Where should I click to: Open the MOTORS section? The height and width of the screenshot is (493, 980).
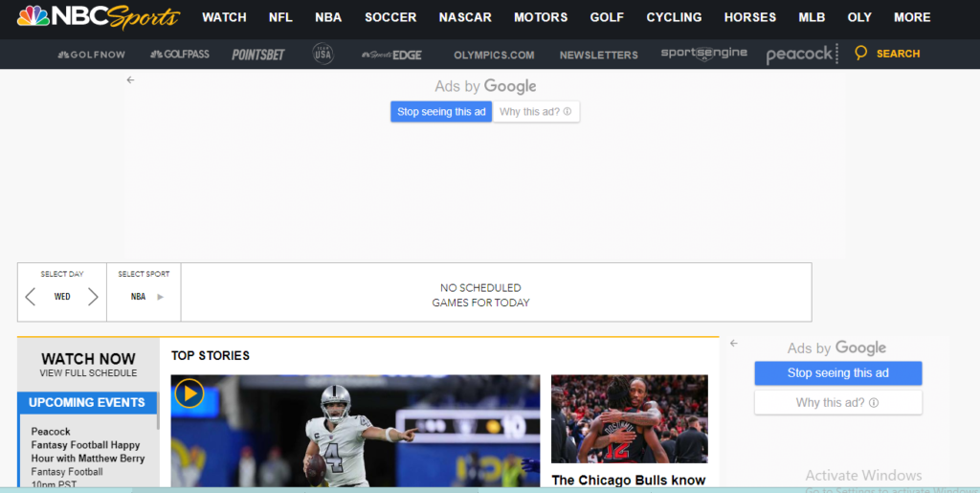tap(541, 17)
